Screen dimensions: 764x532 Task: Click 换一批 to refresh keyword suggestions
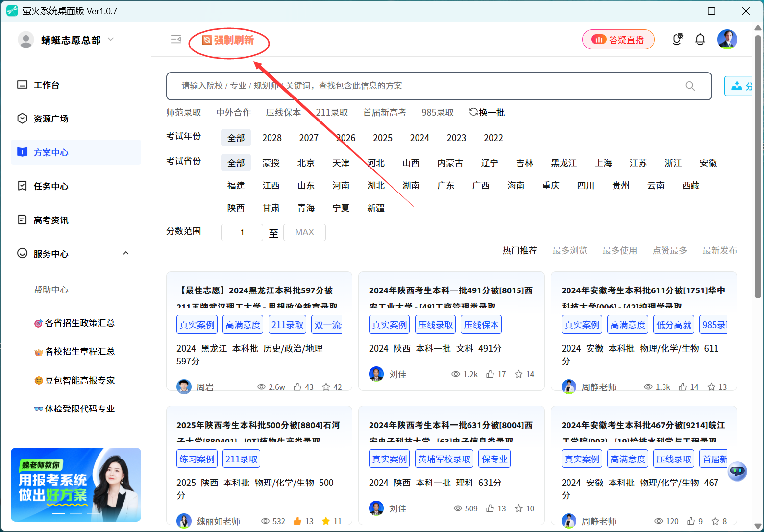coord(487,112)
